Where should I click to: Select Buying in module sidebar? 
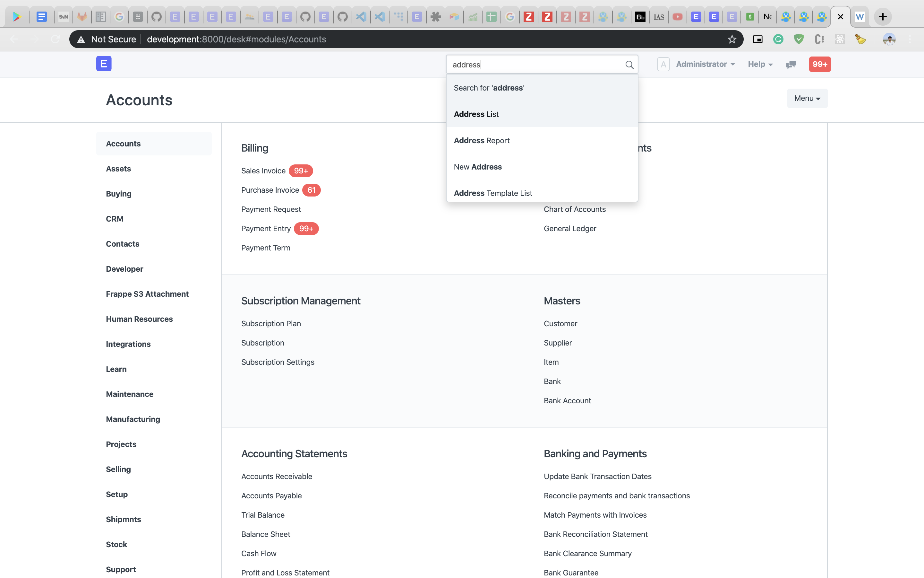click(x=154, y=194)
